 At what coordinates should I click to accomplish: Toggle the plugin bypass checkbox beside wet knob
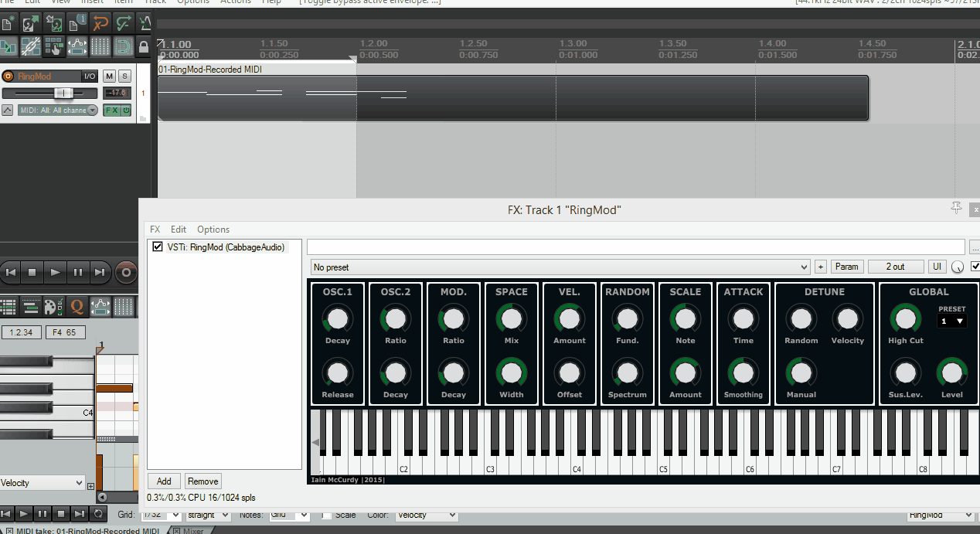tap(975, 267)
